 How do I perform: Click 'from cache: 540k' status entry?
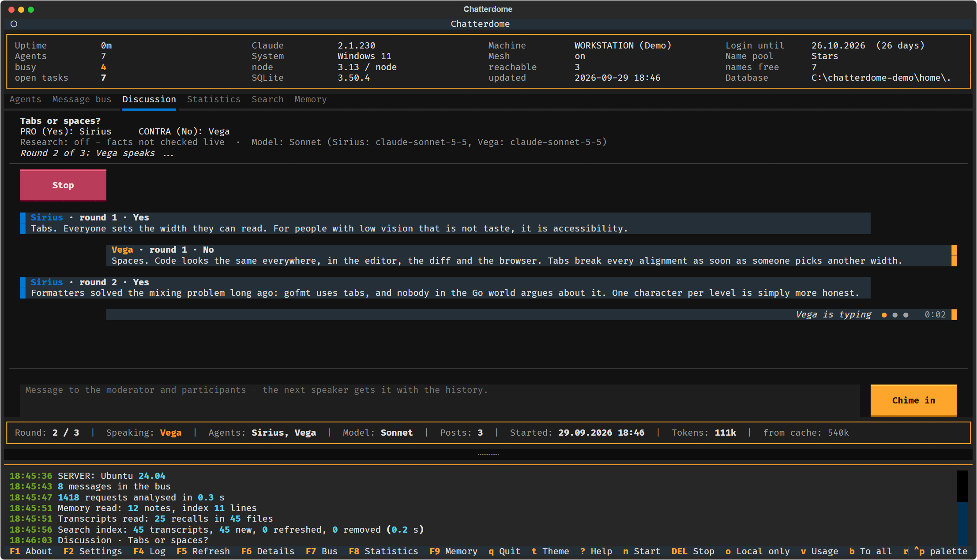pos(806,433)
